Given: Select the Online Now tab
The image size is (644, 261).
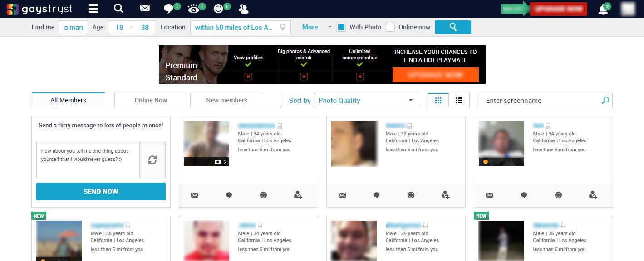Looking at the screenshot, I should click(151, 100).
